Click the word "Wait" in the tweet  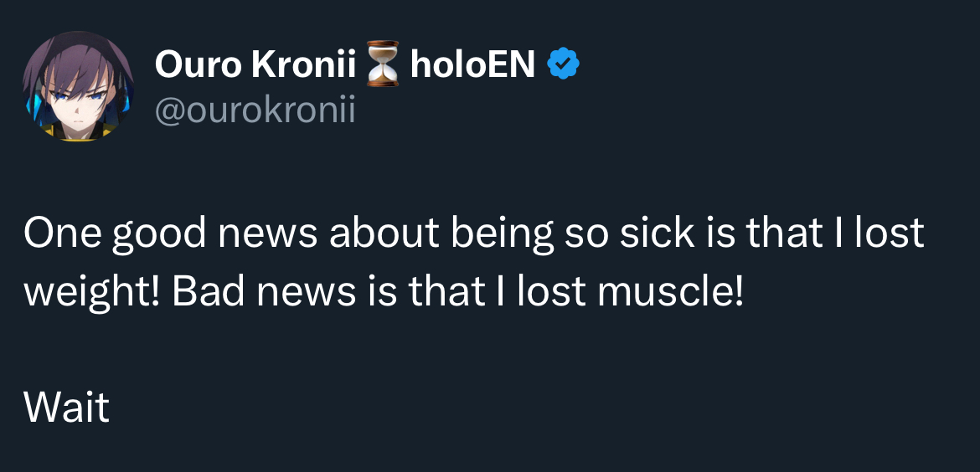[x=66, y=407]
